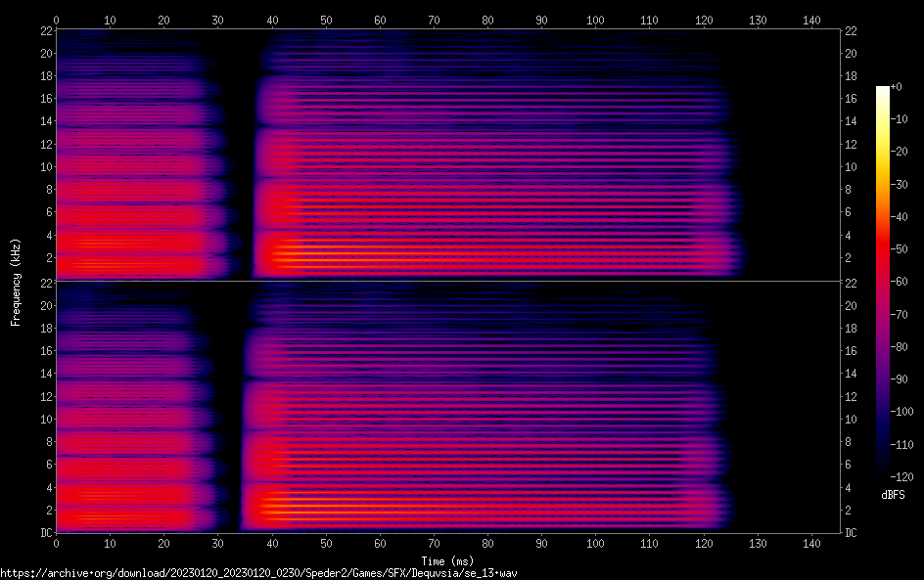Open the archive.org URL at the bottom
The width and height of the screenshot is (924, 580).
pyautogui.click(x=258, y=572)
